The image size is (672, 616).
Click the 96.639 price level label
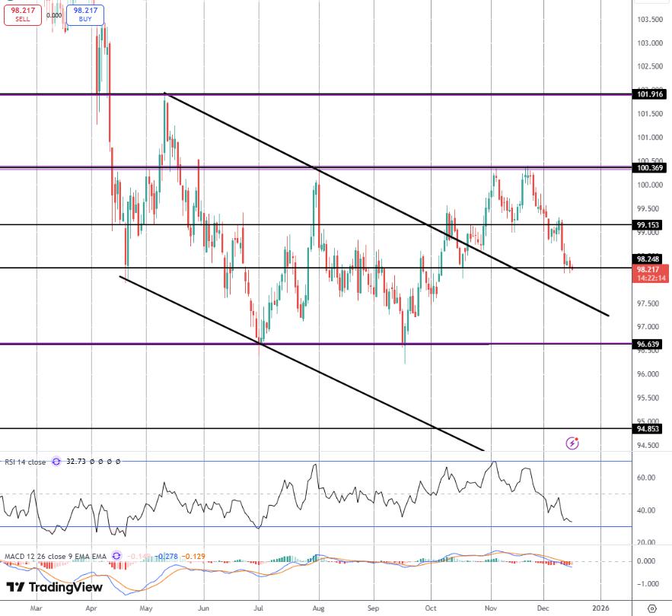(648, 344)
